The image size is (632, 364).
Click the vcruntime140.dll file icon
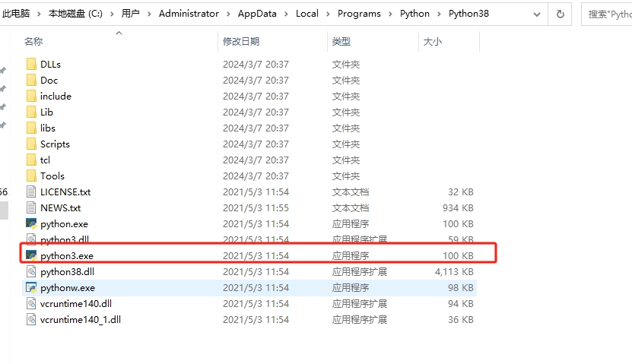31,303
